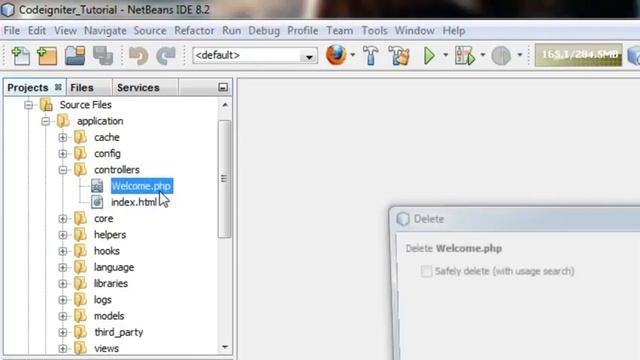Screen dimensions: 640x360
Task: Open the Navigate menu
Action: click(x=105, y=31)
